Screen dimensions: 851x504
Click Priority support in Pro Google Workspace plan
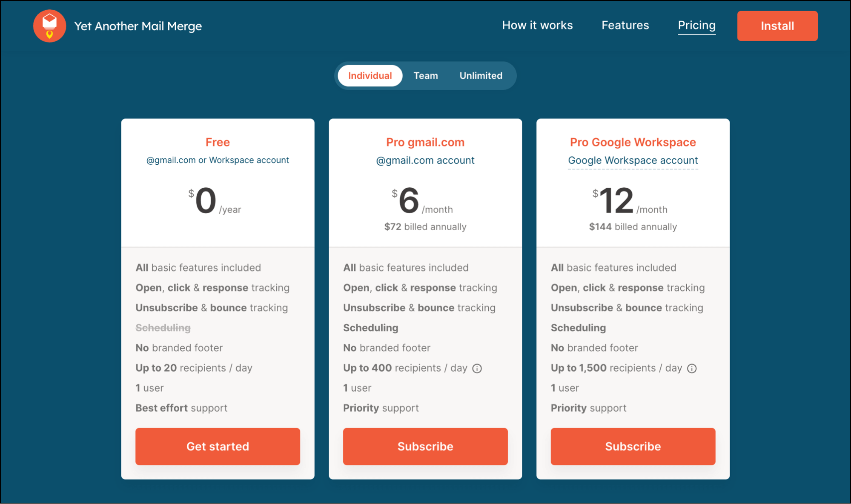point(589,408)
